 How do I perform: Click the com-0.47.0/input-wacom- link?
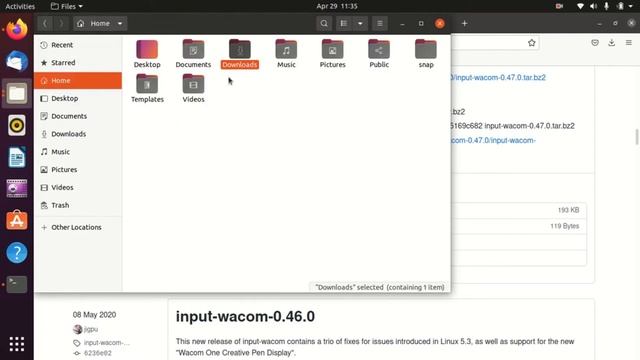point(493,140)
